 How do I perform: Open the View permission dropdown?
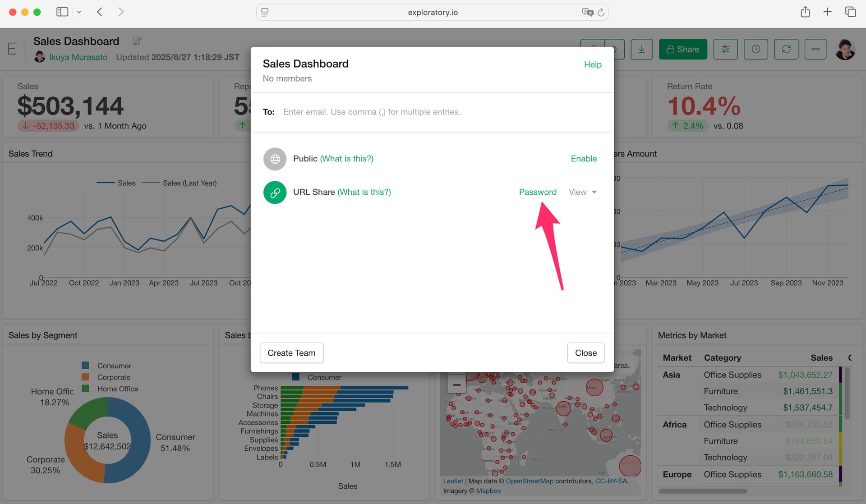pos(582,192)
